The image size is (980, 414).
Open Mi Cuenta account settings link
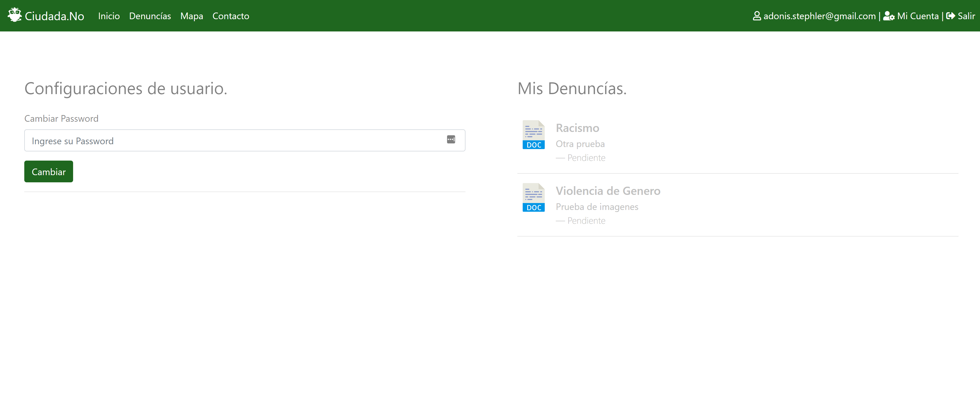coord(918,16)
